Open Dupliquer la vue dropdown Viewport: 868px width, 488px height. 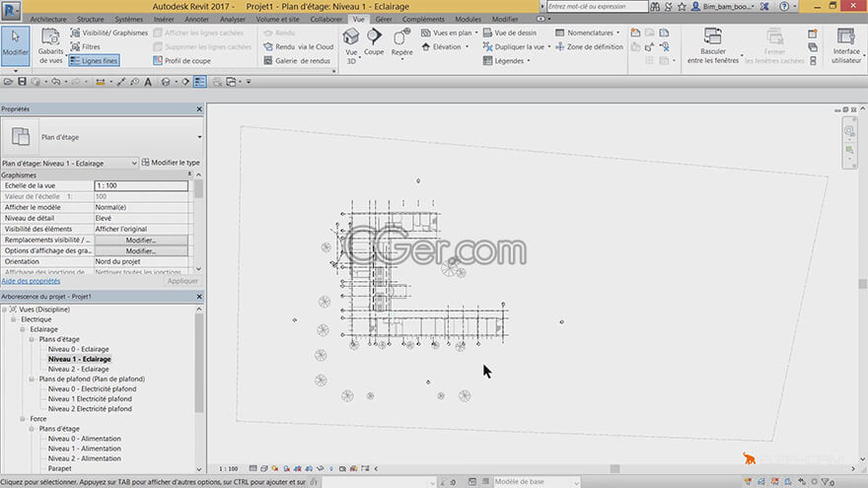517,47
